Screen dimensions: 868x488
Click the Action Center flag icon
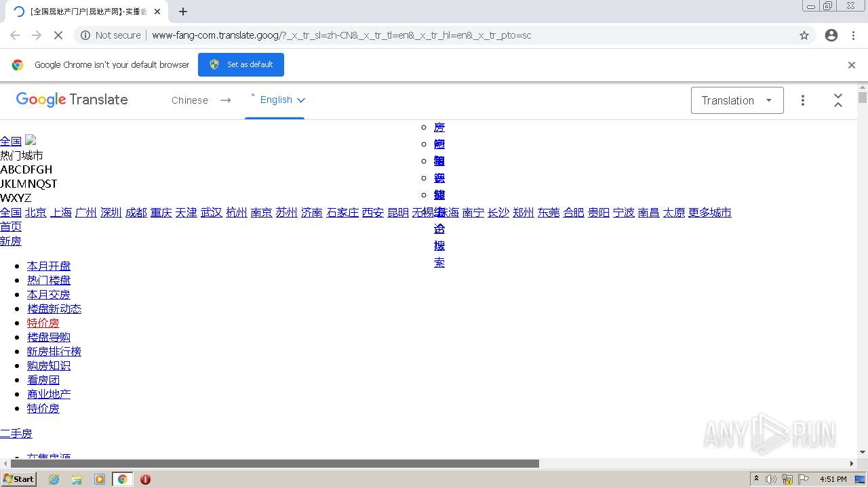click(x=804, y=479)
